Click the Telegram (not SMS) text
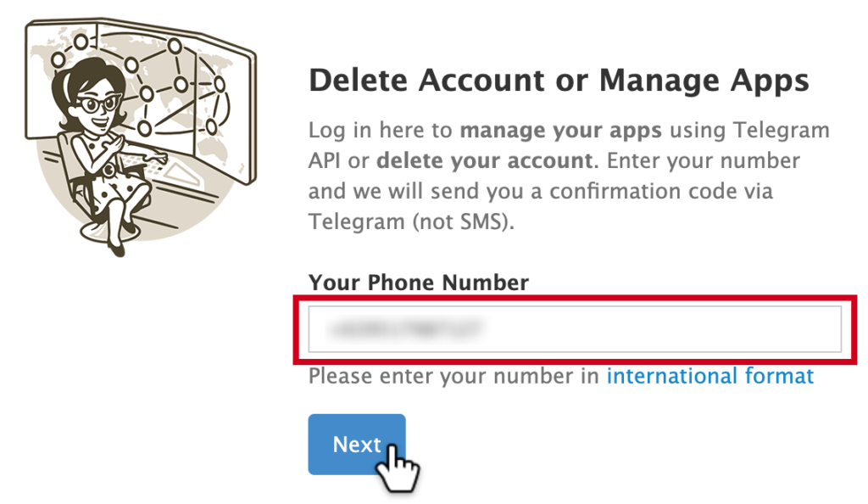The image size is (868, 504). point(411,222)
